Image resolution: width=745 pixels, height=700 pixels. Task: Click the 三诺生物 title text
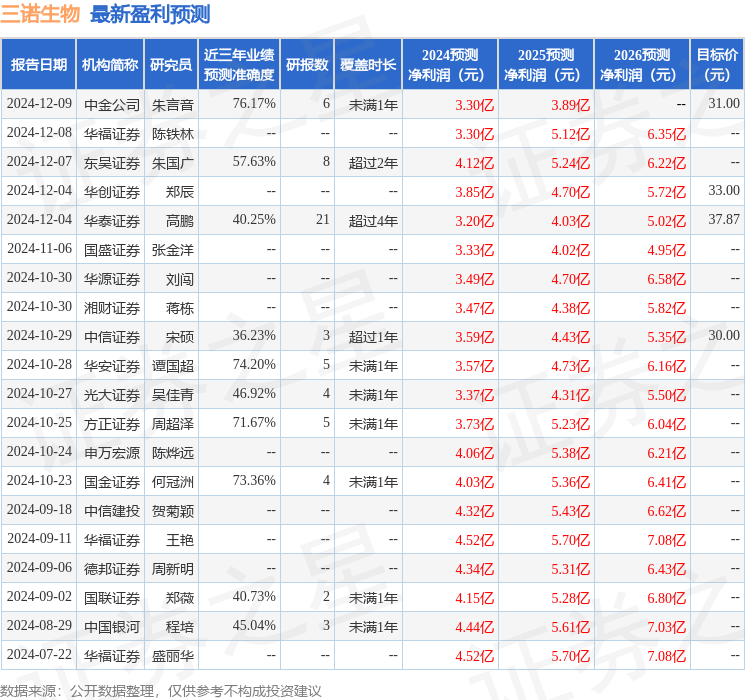point(40,14)
